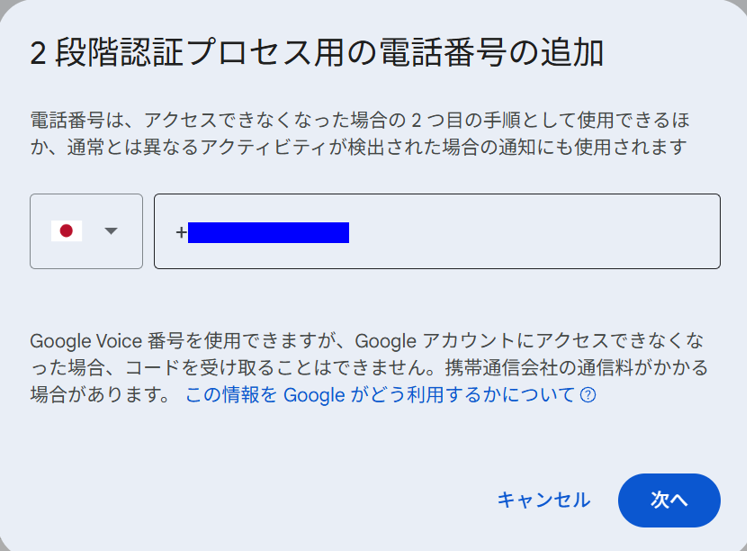Click the 次へ button

(669, 500)
